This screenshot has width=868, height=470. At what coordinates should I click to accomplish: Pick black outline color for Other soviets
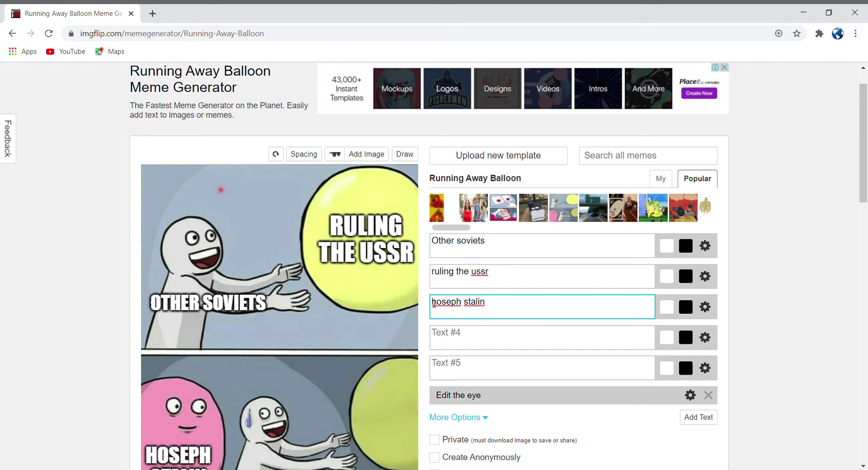coord(686,246)
